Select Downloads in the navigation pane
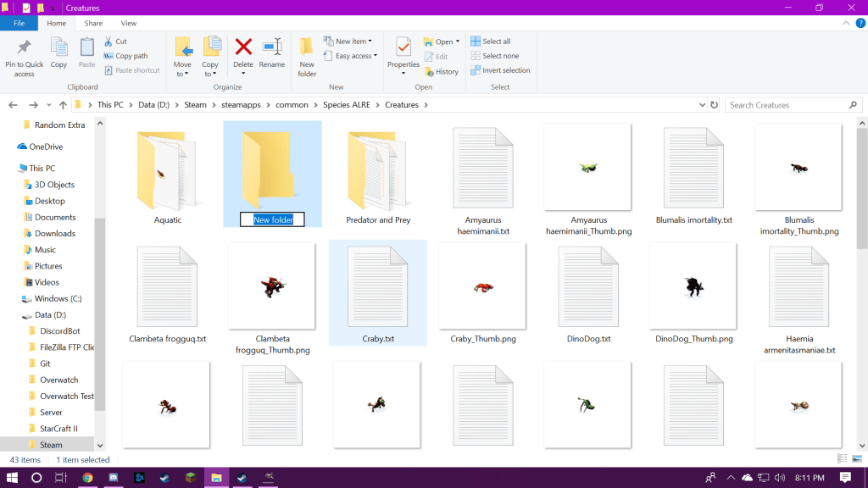The width and height of the screenshot is (868, 488). click(x=55, y=233)
